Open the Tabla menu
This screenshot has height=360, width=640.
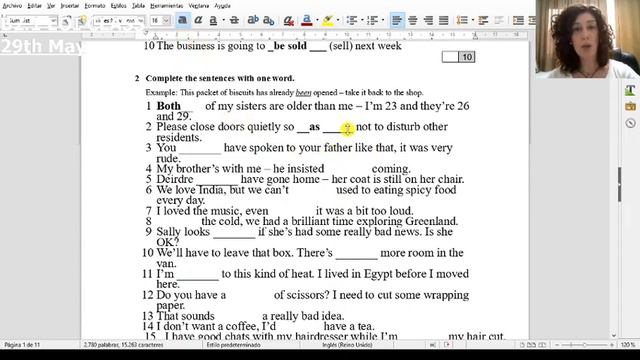click(138, 6)
